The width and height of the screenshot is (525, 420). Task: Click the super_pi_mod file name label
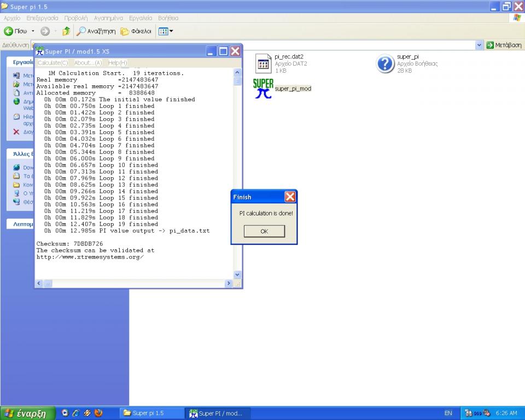(x=293, y=89)
